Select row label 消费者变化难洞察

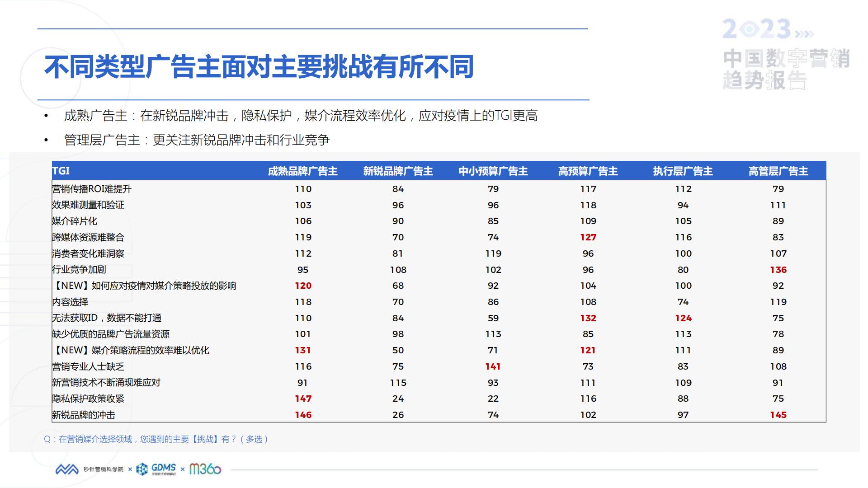tap(88, 253)
